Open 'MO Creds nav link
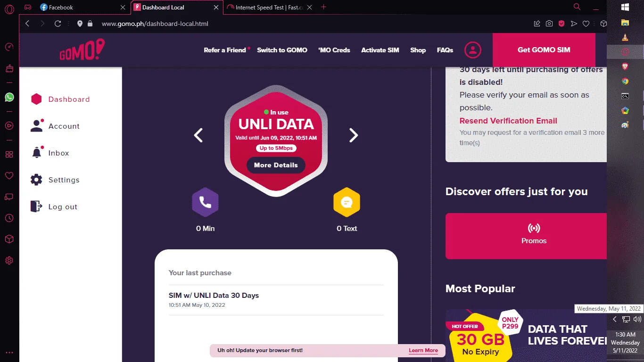This screenshot has height=362, width=644. (334, 50)
